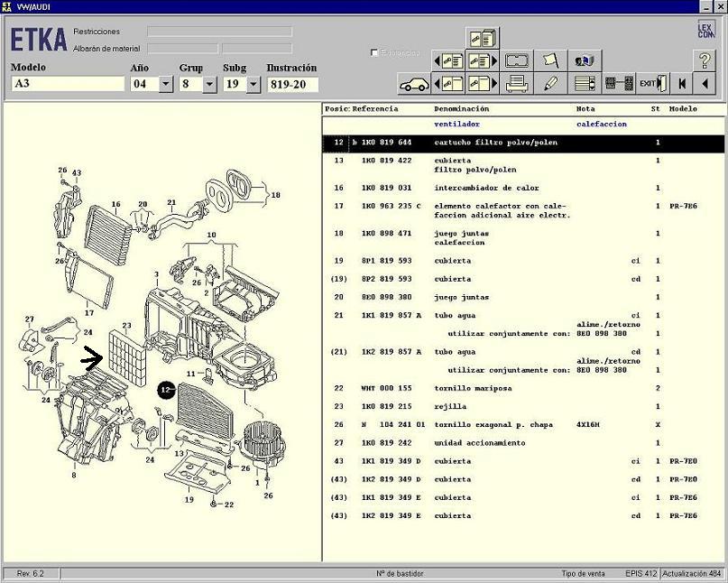Click the scrolling list icon

click(x=585, y=84)
